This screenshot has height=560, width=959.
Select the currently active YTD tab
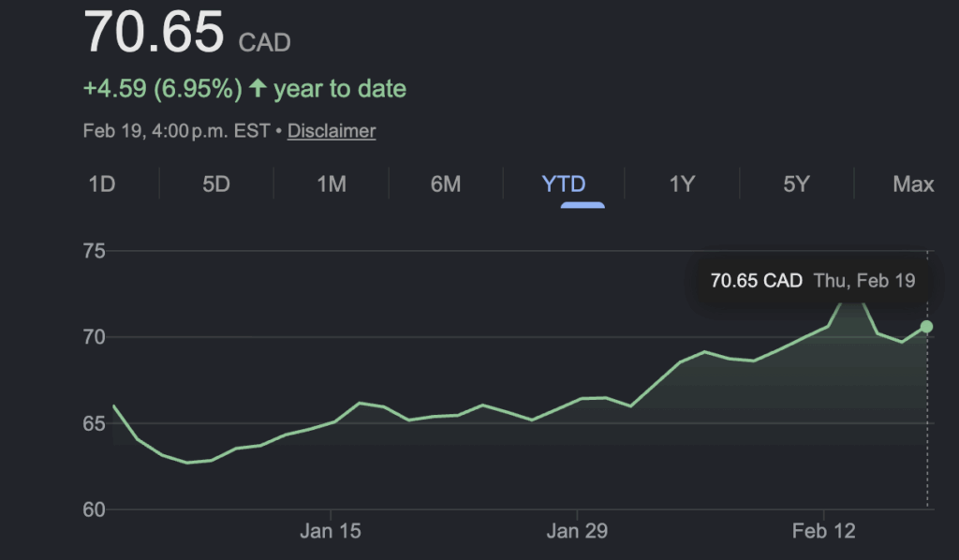[562, 184]
